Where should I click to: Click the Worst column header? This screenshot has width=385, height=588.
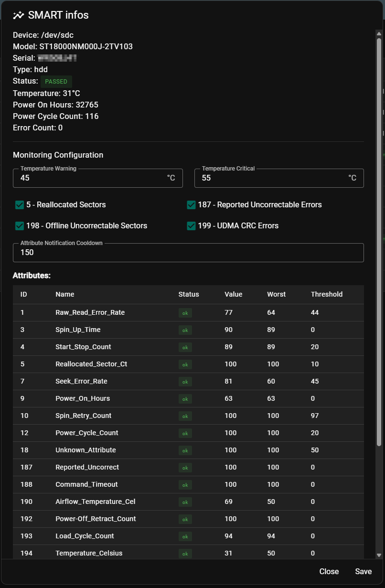point(276,294)
